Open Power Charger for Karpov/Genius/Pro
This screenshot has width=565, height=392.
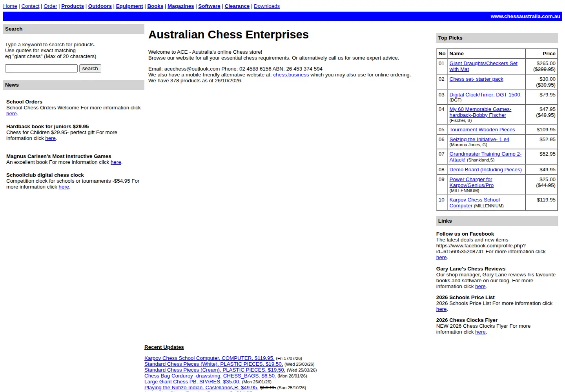point(471,182)
